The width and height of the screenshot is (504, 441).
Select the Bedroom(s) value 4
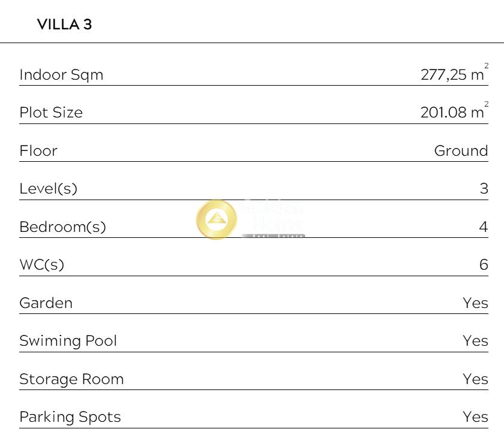(484, 227)
